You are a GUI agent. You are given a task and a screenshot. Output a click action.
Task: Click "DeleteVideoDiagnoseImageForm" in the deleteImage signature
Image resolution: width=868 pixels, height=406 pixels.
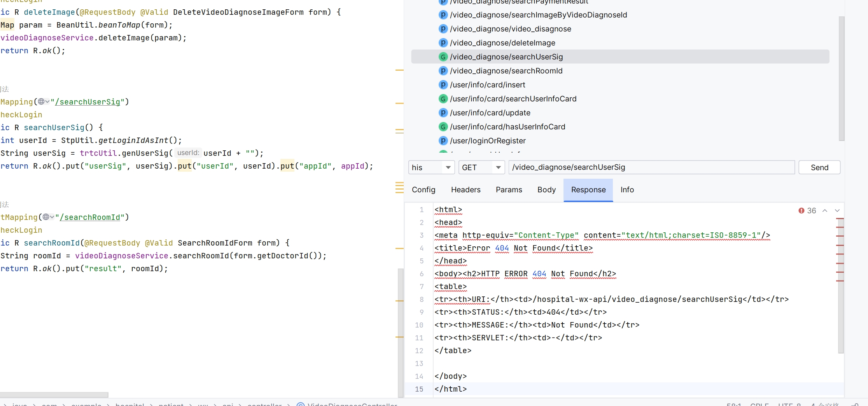238,12
